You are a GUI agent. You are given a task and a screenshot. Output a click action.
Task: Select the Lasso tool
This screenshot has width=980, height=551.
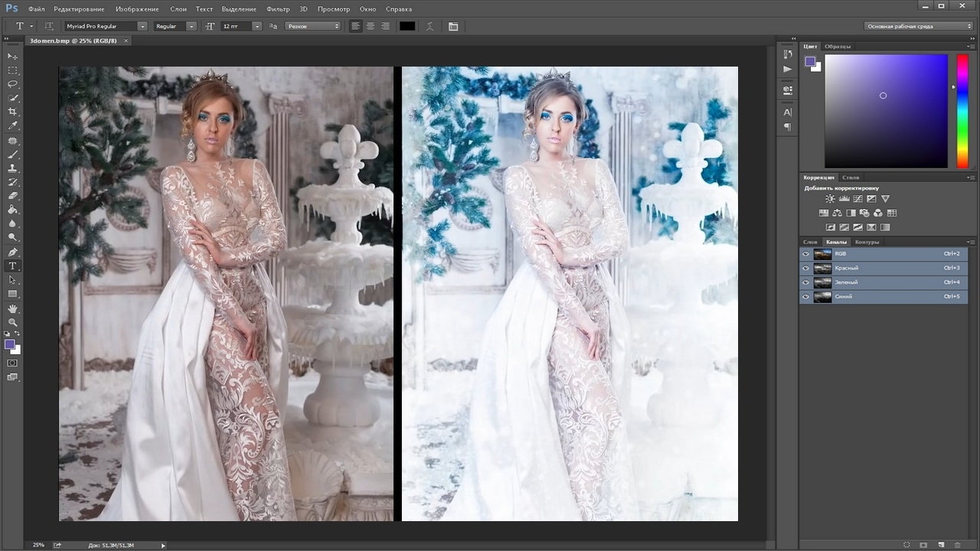point(12,84)
